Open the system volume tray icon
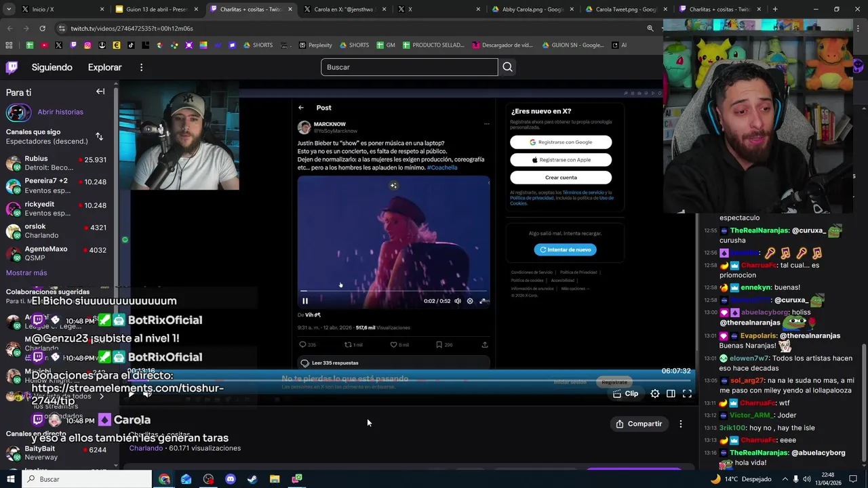 click(x=808, y=479)
